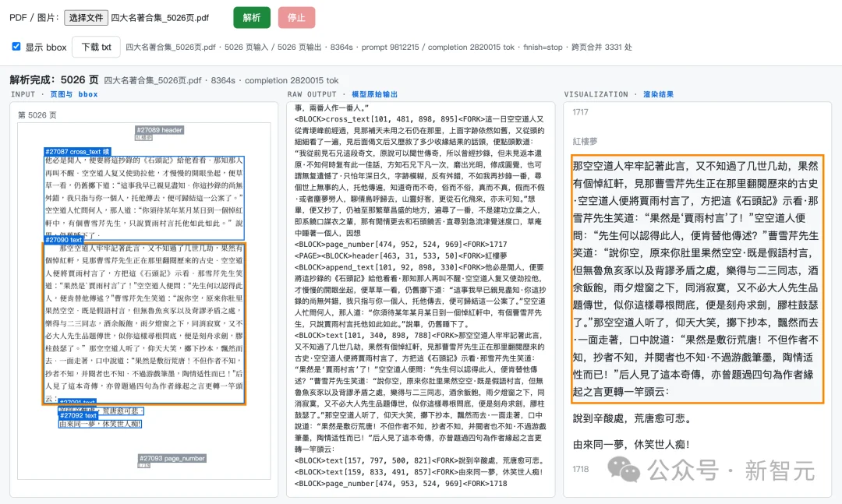Click the 模型原始输出 label
This screenshot has width=842, height=504.
click(x=375, y=94)
